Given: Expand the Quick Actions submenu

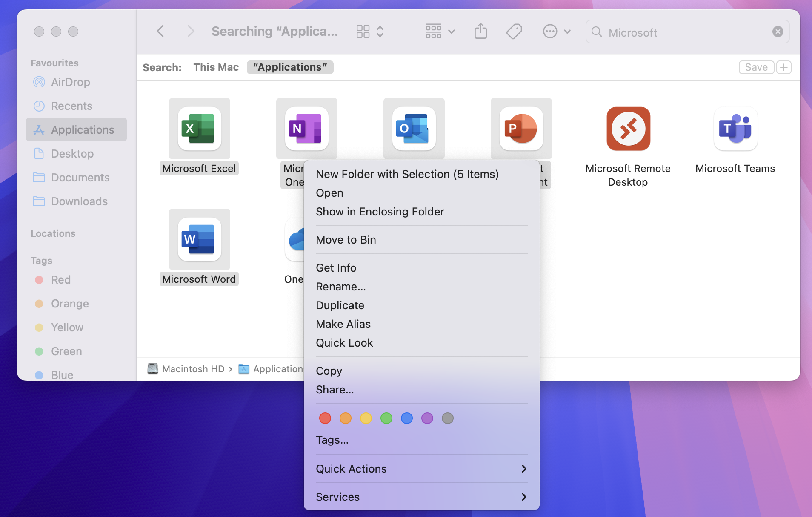Looking at the screenshot, I should pos(422,469).
